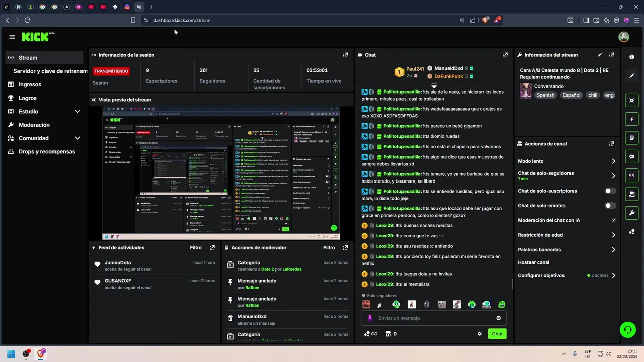Click the Brave browser taskbar icon
This screenshot has height=362, width=644.
point(41,354)
